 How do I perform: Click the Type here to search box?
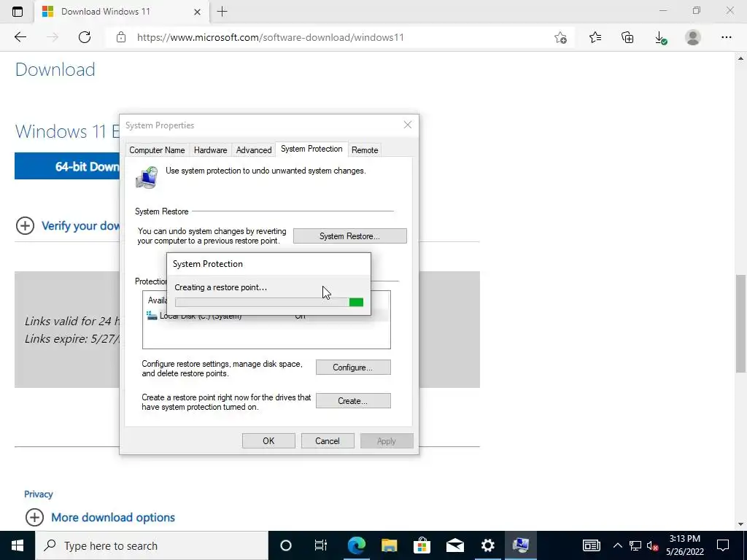point(152,545)
